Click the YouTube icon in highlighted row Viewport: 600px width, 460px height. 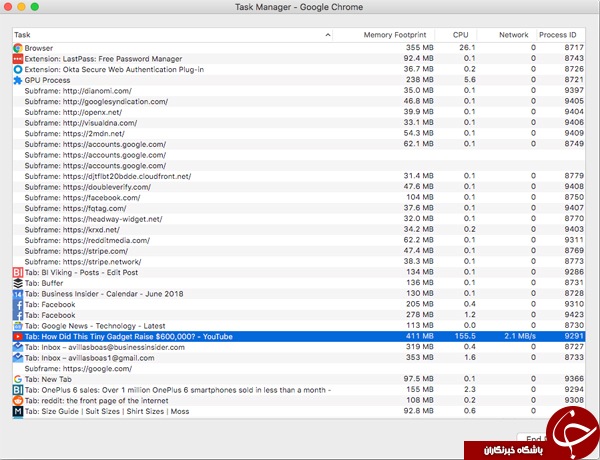tap(18, 337)
